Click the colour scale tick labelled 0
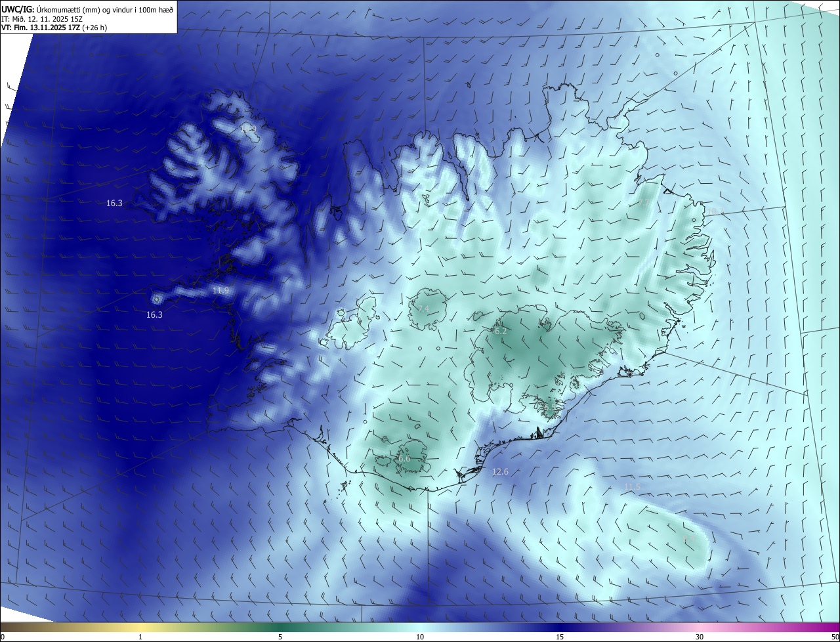 tap(2, 637)
